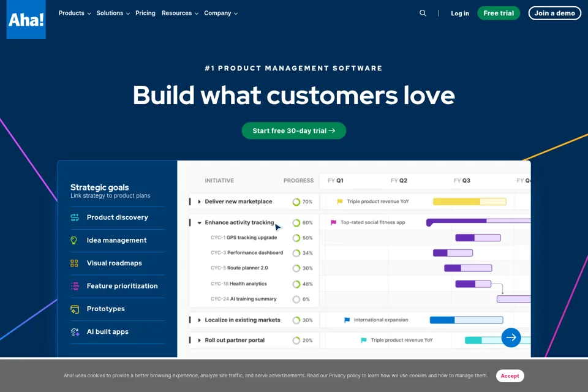
Task: Expand Deliver new marketplace initiative
Action: (x=199, y=202)
